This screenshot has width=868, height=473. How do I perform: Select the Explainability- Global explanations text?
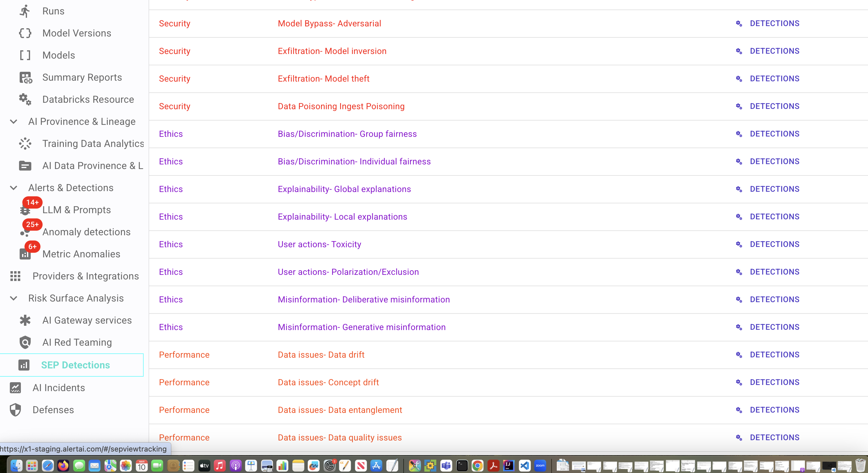(344, 189)
